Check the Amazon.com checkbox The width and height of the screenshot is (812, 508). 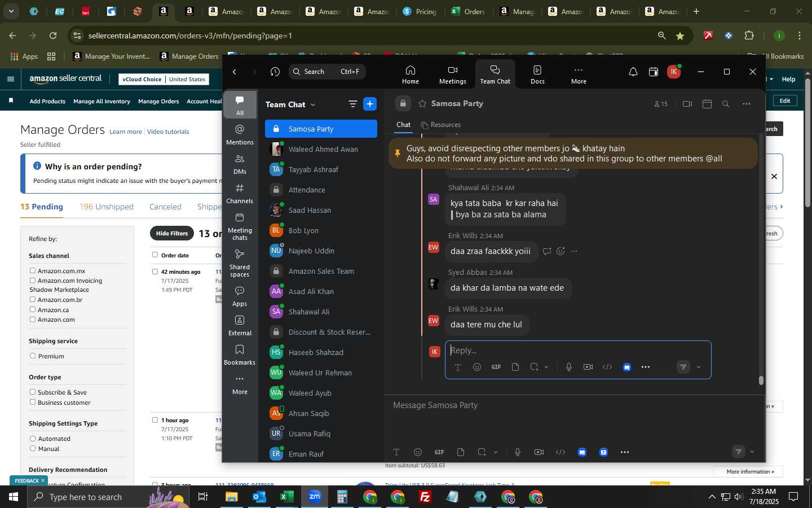33,319
